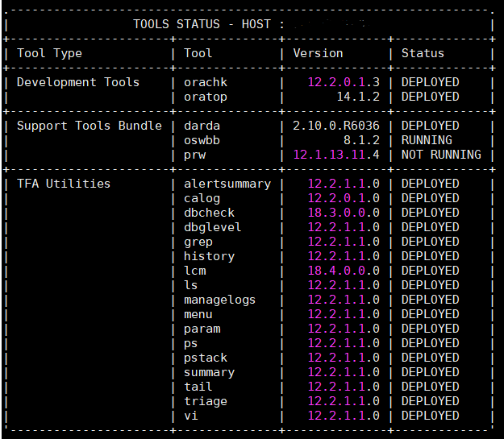Click the 'DEPLOYED' status of triage

430,401
